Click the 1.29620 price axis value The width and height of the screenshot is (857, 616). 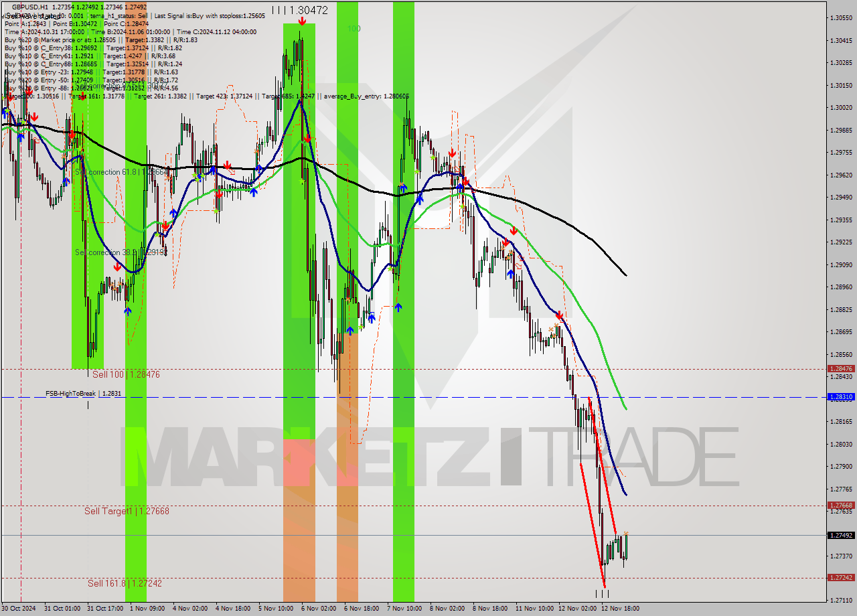coord(841,175)
